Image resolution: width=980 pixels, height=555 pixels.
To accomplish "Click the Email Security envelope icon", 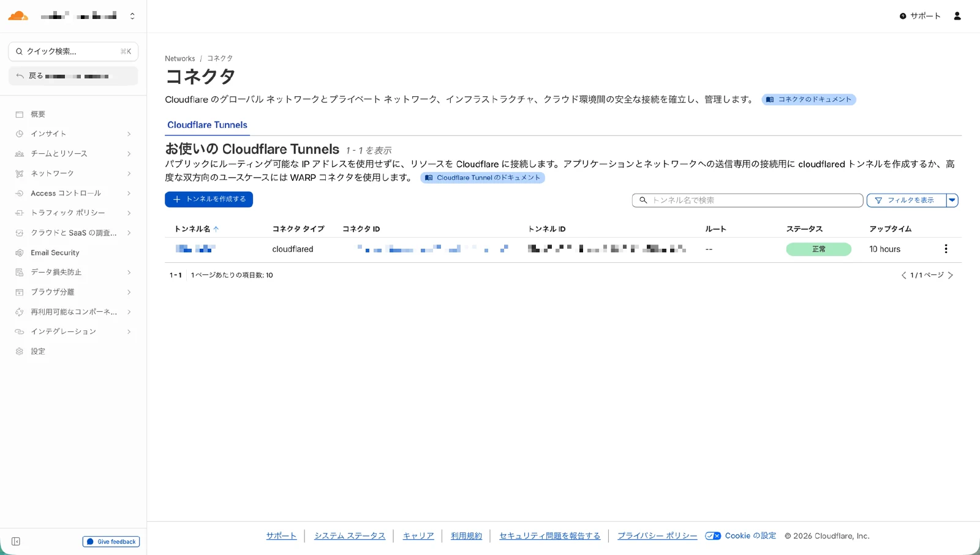I will coord(20,252).
